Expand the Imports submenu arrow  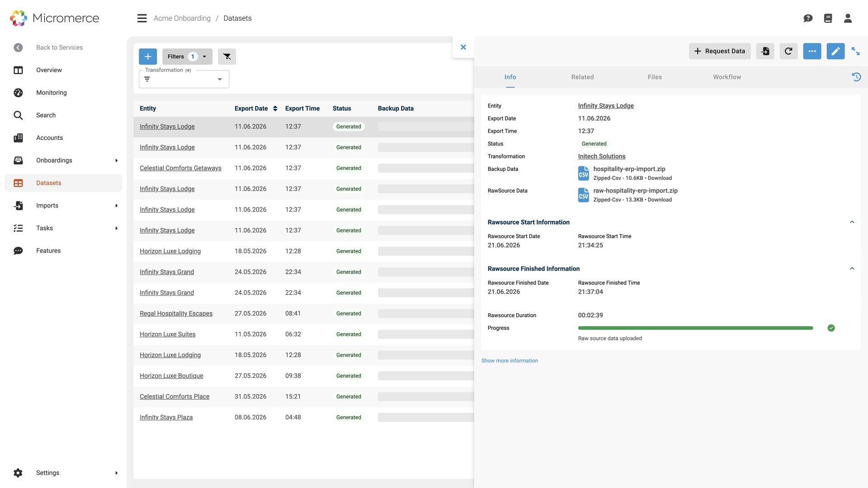pyautogui.click(x=116, y=206)
